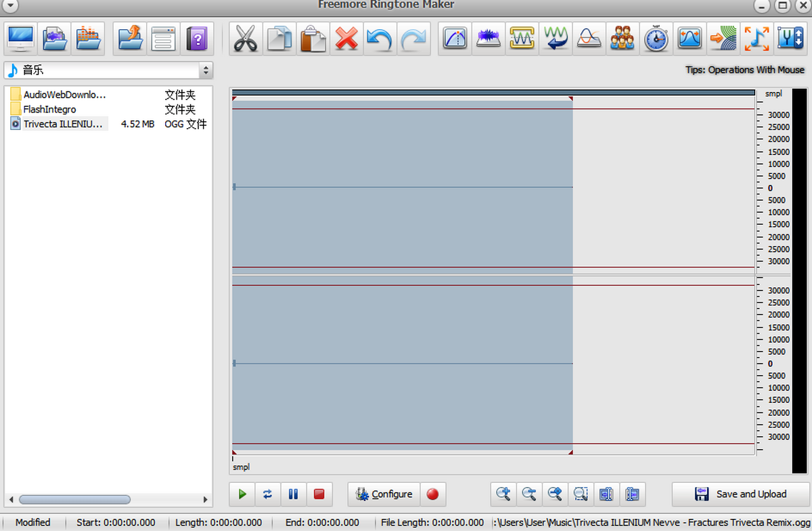812x531 pixels.
Task: Click the folder with up arrow icon
Action: [130, 38]
